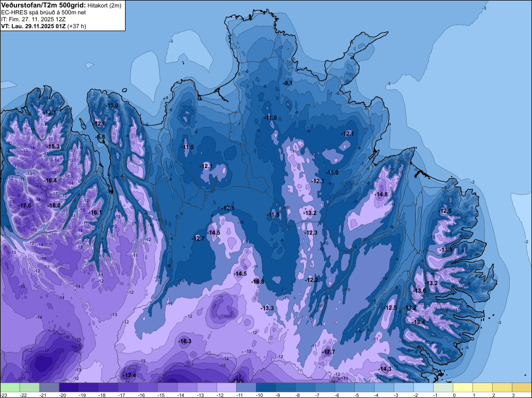Screen dimensions: 532x398
Task: Click the legend swatch labeled -21
Action: [x=49, y=387]
